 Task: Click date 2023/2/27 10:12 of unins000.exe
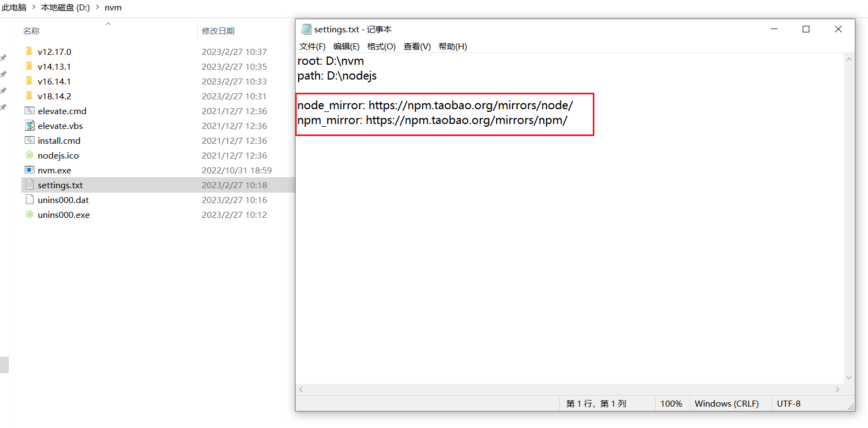234,215
